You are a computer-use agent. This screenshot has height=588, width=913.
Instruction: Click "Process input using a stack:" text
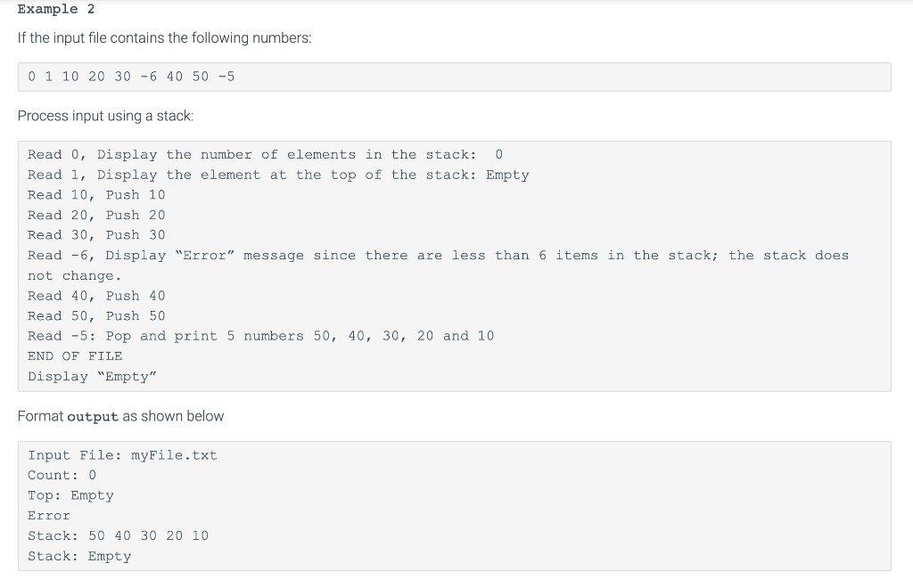[105, 116]
